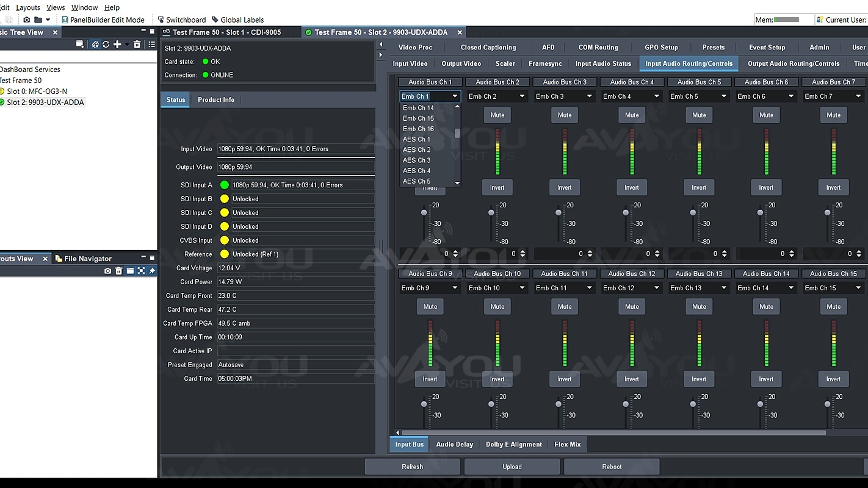Open Global Labels from the toolbar
This screenshot has width=868, height=488.
coord(237,20)
